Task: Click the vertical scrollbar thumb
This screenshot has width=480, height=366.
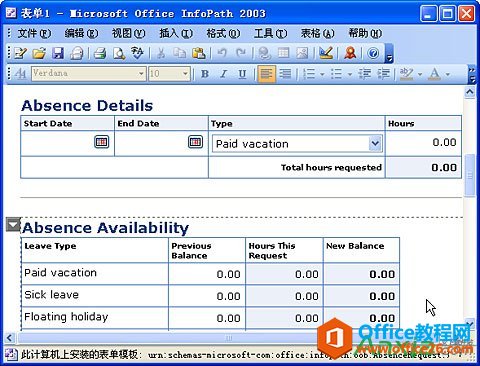Action: click(470, 175)
